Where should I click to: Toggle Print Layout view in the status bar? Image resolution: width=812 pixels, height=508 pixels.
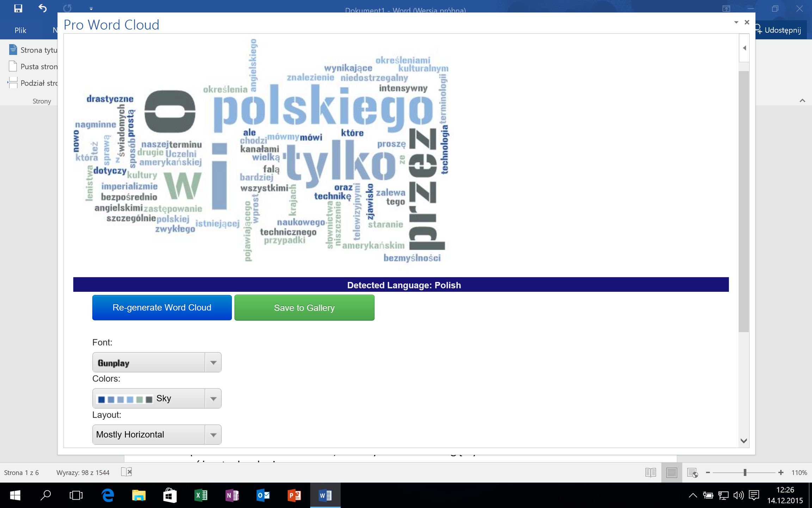pos(671,472)
